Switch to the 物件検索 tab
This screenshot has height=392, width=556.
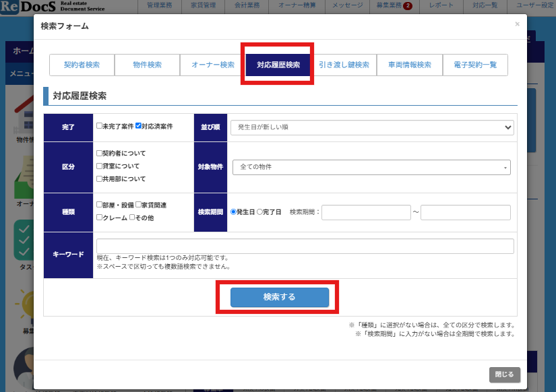click(x=147, y=65)
